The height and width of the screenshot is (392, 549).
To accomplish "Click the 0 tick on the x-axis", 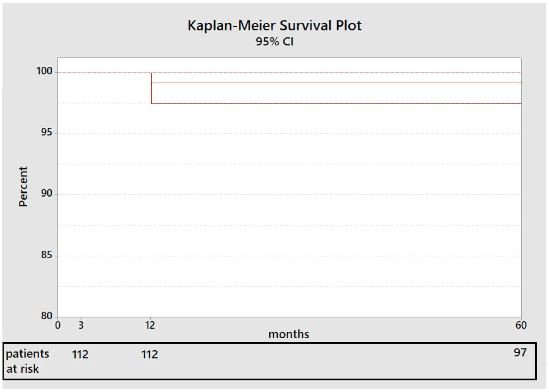I will pyautogui.click(x=58, y=325).
